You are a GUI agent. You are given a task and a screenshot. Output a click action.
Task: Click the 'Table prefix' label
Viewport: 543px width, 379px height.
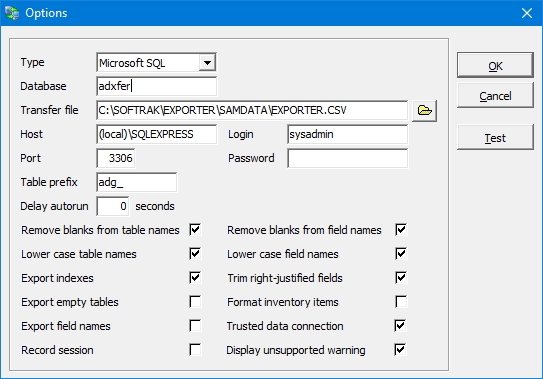click(x=49, y=182)
